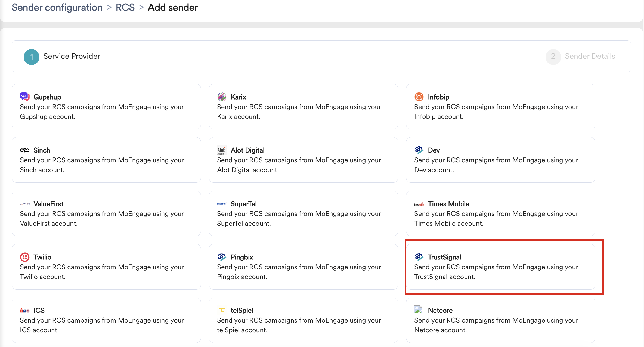Click the Times Mobile logo icon

[419, 204]
